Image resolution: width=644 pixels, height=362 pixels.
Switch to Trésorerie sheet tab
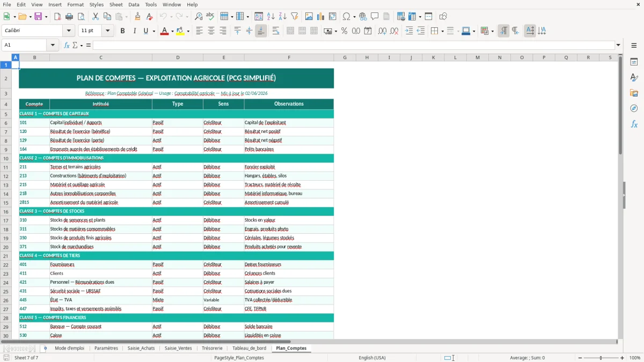pos(212,348)
